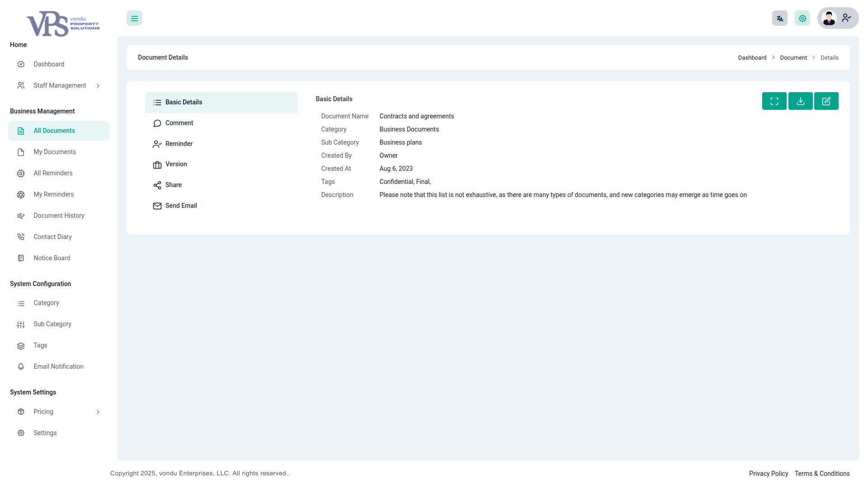This screenshot has height=488, width=868.
Task: Open the Document History sidebar item
Action: [59, 216]
